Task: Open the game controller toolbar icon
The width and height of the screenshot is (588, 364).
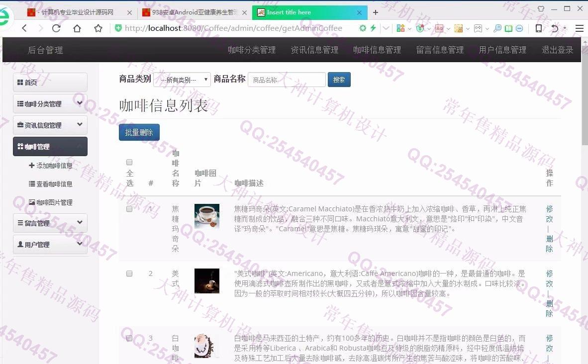Action: pyautogui.click(x=478, y=28)
